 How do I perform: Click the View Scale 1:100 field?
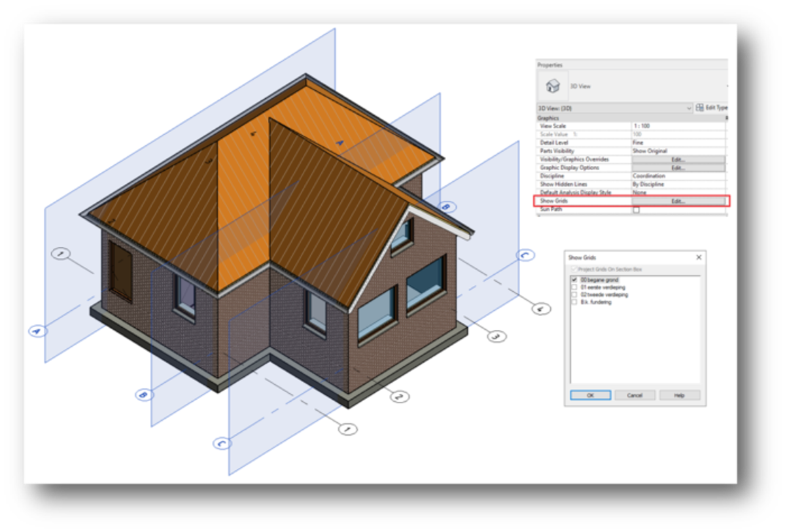click(678, 126)
